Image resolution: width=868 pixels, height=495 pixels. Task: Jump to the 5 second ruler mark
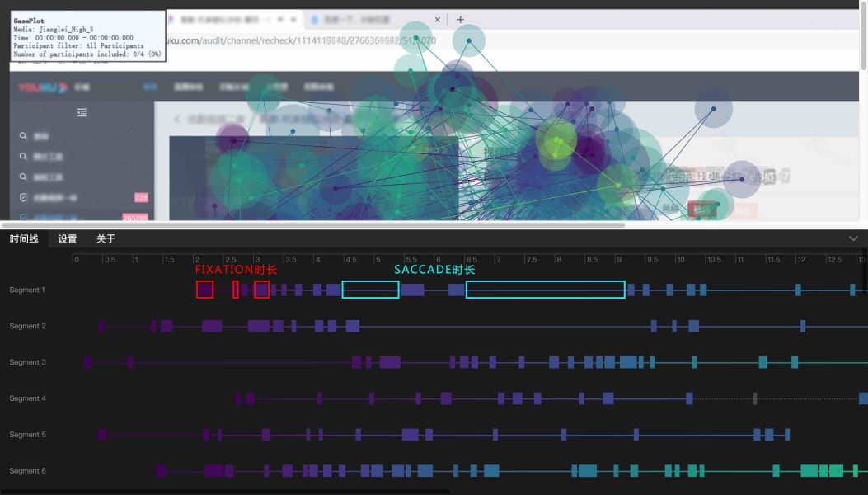pos(377,259)
